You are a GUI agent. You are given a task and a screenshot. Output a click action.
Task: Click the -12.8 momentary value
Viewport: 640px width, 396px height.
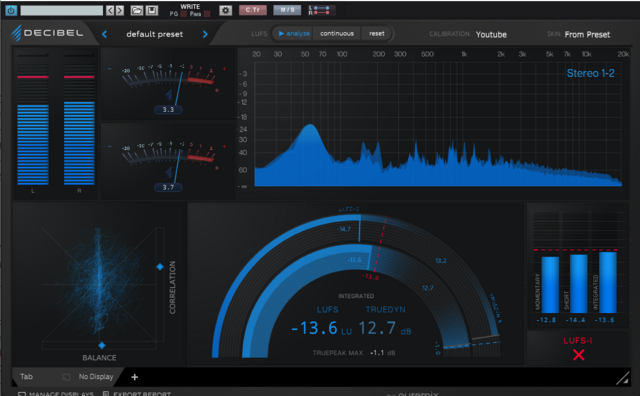546,320
